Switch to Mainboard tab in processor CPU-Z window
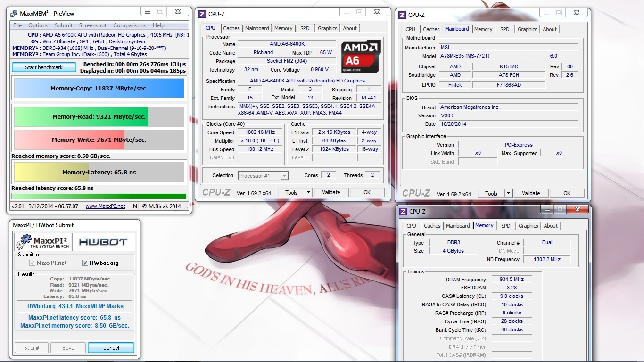This screenshot has height=362, width=644. [x=257, y=28]
